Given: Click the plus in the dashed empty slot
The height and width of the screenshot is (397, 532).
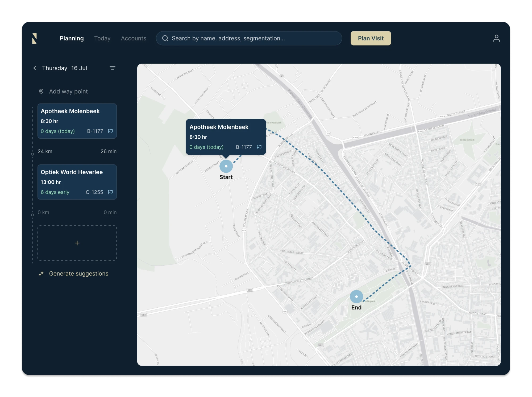Looking at the screenshot, I should coord(77,243).
